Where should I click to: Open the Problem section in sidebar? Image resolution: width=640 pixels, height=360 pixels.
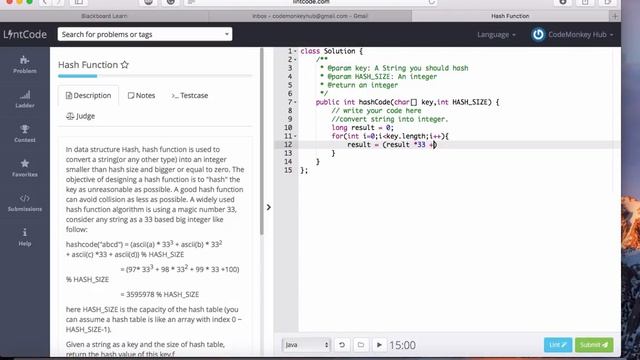point(24,64)
